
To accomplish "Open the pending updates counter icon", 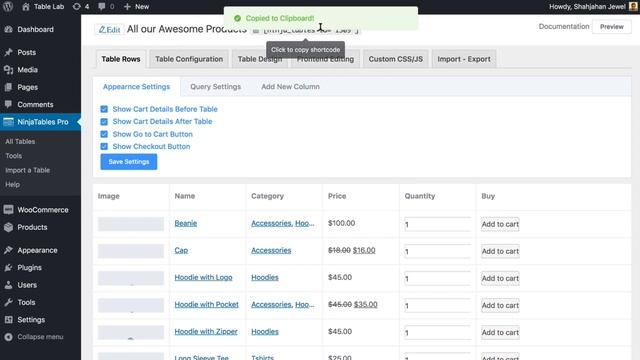I will point(81,7).
